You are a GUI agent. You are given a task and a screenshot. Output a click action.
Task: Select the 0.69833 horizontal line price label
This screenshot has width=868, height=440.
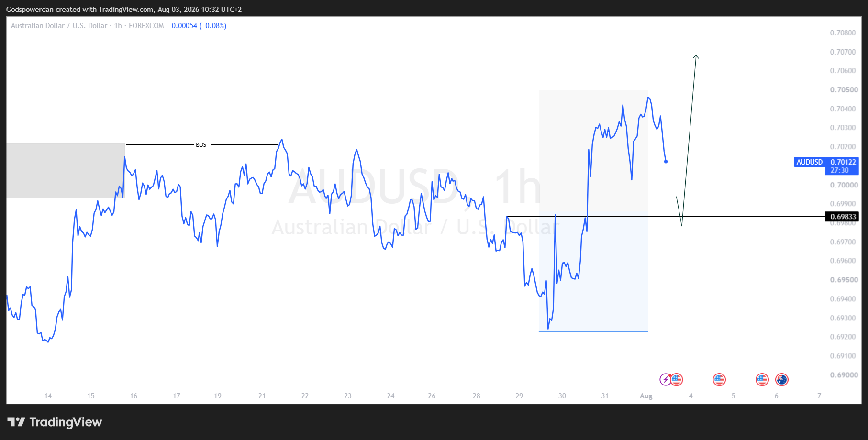(843, 217)
